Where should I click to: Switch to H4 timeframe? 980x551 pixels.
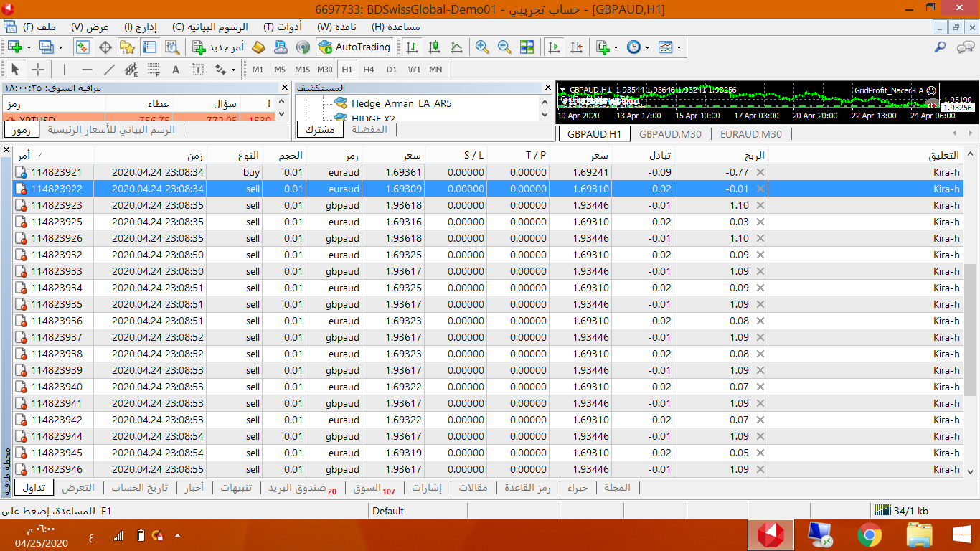coord(369,70)
